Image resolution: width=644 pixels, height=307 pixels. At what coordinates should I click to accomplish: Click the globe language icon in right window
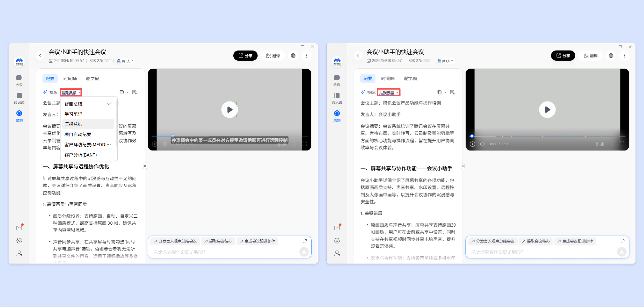point(611,55)
